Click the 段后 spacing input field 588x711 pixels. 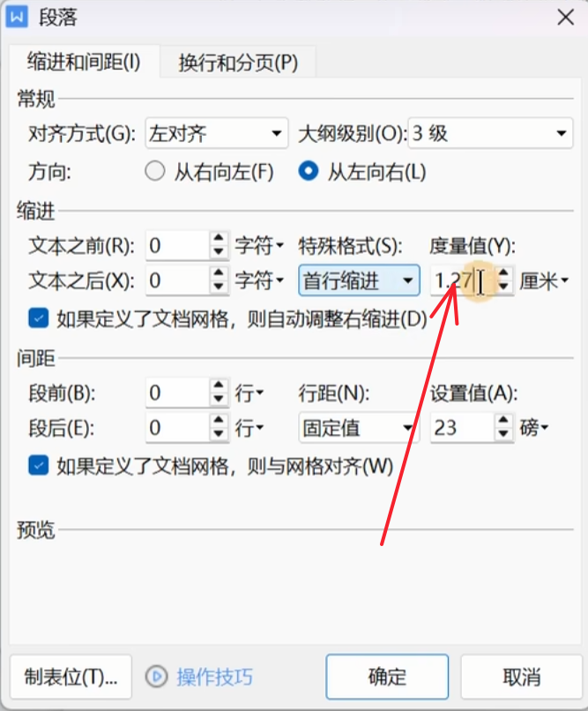[x=177, y=428]
